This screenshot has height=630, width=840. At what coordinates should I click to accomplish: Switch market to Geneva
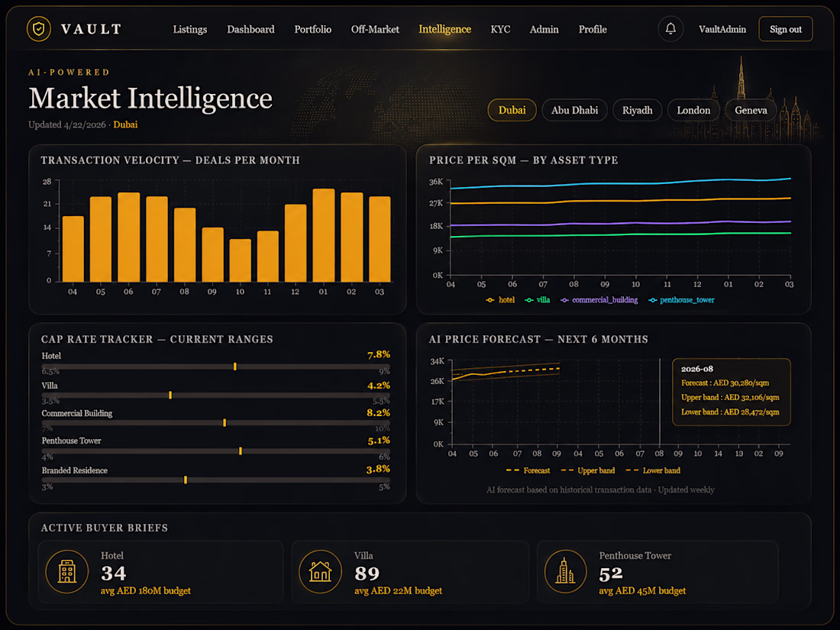coord(751,110)
